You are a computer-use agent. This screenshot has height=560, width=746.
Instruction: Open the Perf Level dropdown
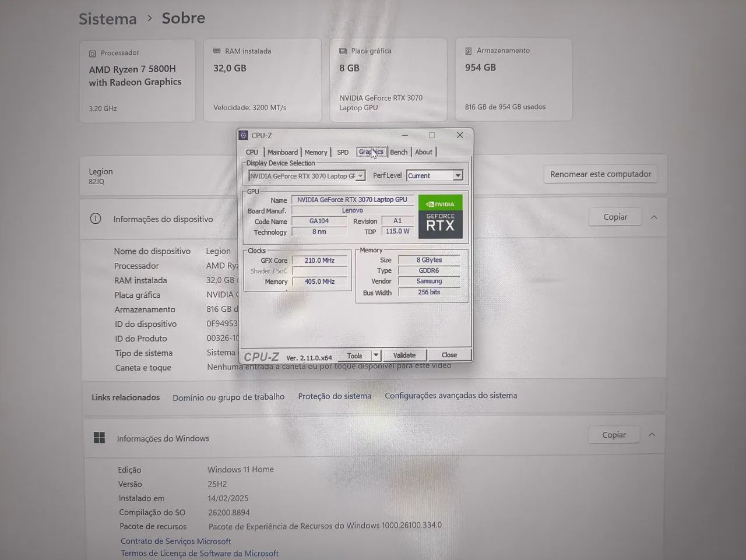[x=435, y=175]
